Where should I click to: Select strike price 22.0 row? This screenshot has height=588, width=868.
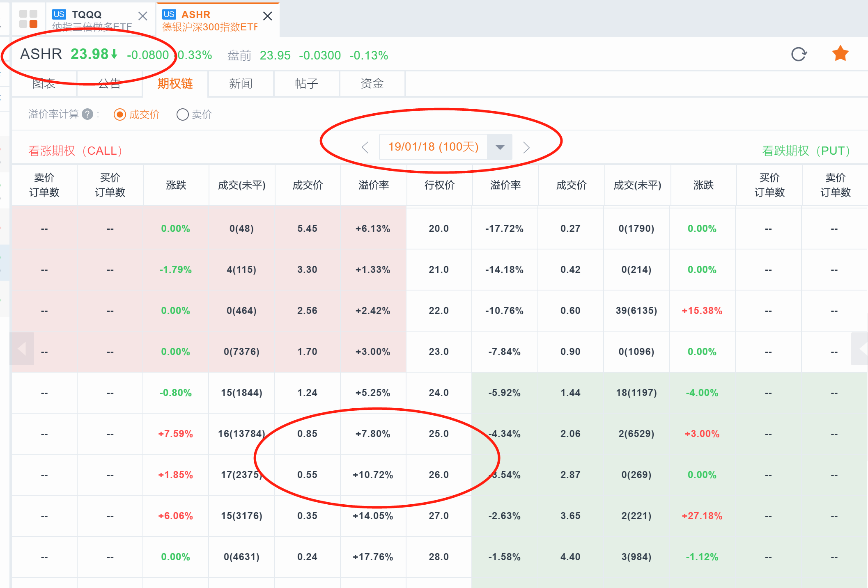pos(439,311)
